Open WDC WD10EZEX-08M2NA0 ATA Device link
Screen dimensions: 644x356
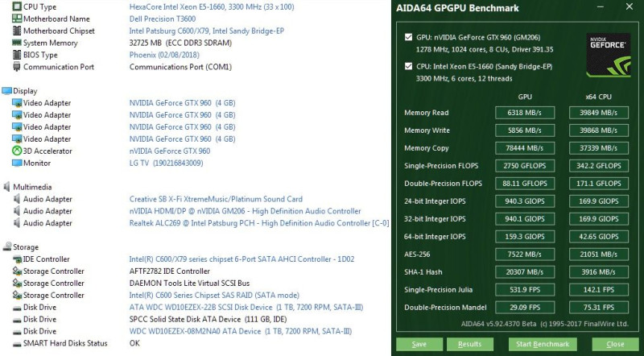(x=240, y=331)
